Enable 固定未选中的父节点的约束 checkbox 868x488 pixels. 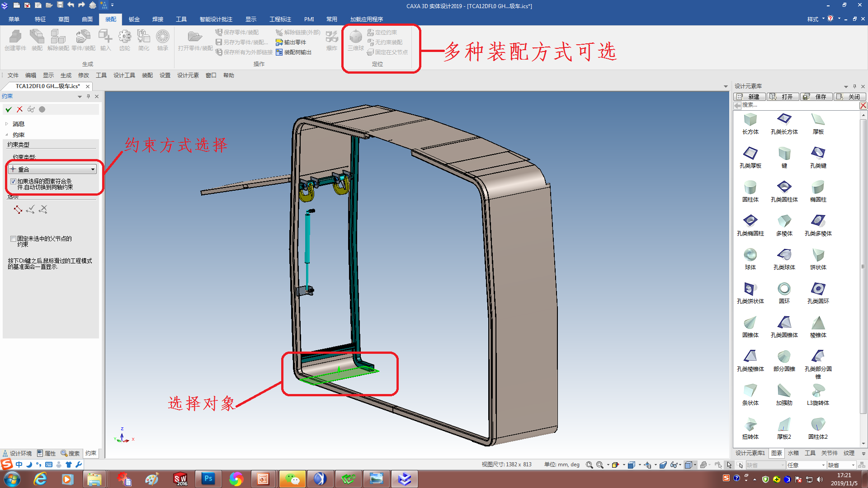click(14, 239)
